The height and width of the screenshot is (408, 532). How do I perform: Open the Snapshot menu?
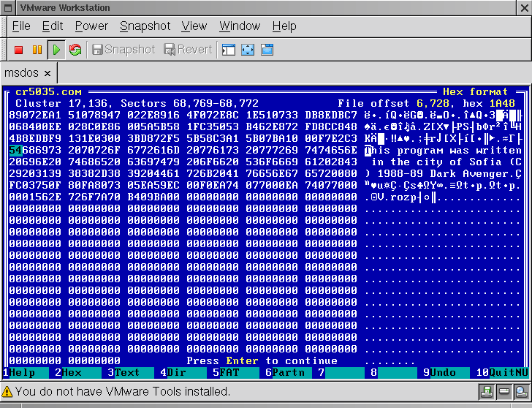[145, 26]
